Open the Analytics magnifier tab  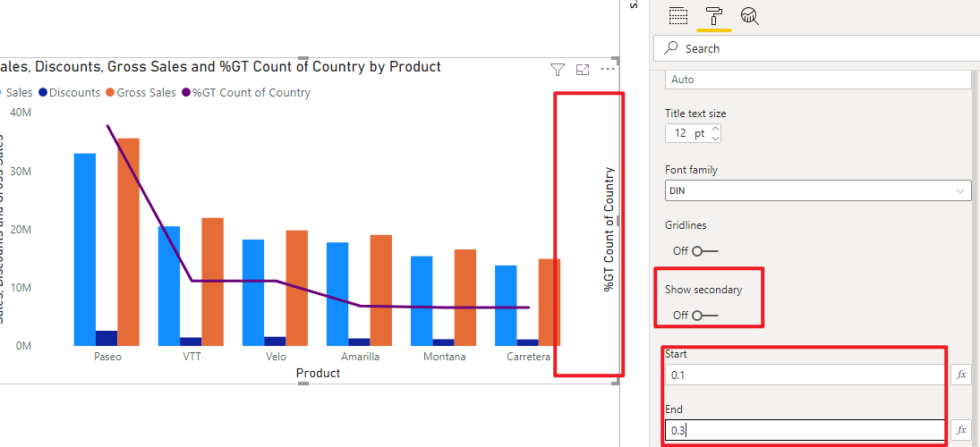(x=749, y=15)
